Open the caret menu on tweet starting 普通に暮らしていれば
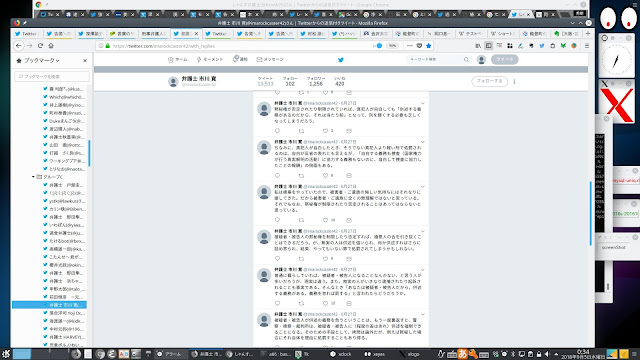Screen dimensions: 640x360 pyautogui.click(x=422, y=270)
